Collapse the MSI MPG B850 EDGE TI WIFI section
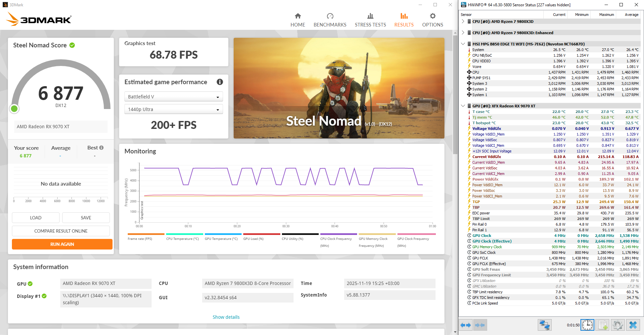 click(x=463, y=44)
